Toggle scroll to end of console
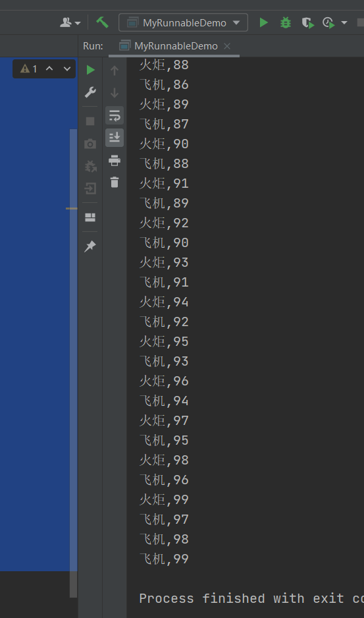364x618 pixels. coord(115,138)
